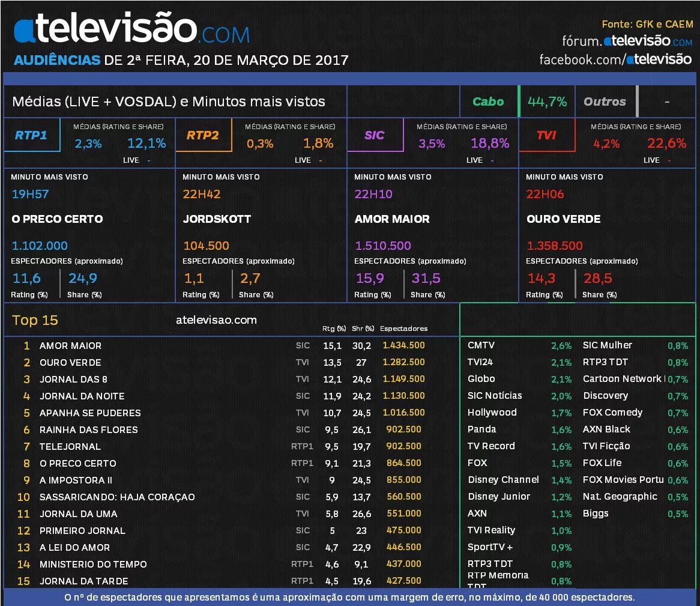
Task: Click RTP2 share 1,8%
Action: 318,144
